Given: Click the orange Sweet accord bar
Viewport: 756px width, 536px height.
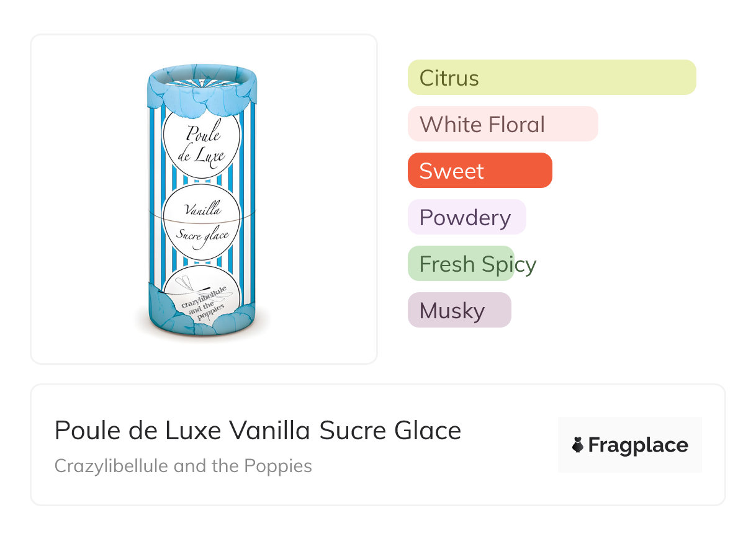Looking at the screenshot, I should coord(479,171).
